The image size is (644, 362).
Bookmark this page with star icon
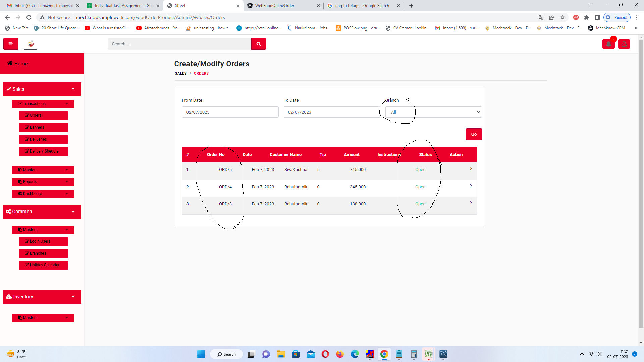click(x=562, y=17)
